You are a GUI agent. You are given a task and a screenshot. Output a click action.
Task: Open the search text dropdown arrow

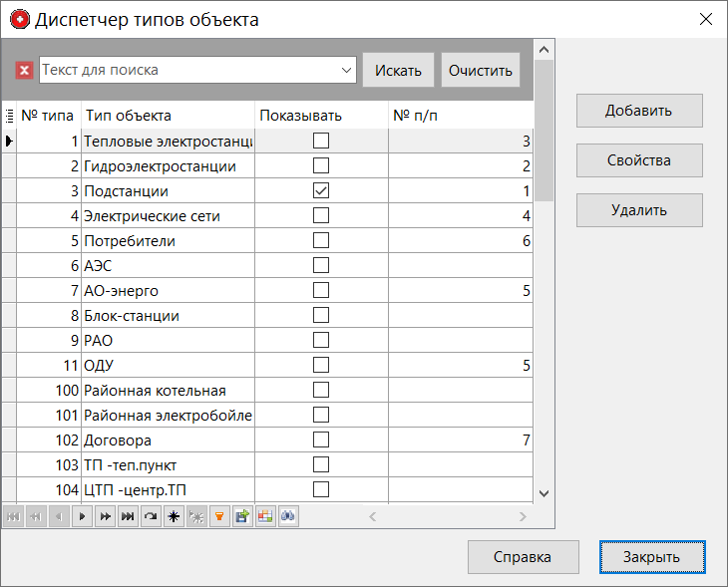(347, 70)
